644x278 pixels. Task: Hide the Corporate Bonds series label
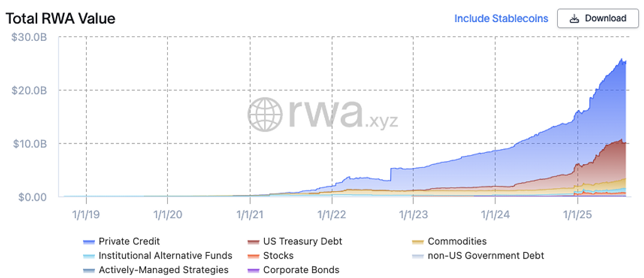point(301,270)
